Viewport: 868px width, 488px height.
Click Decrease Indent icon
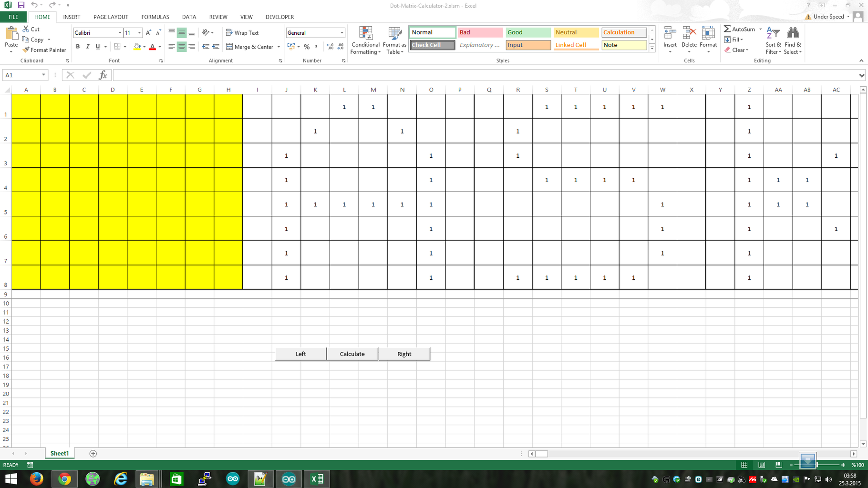(206, 47)
